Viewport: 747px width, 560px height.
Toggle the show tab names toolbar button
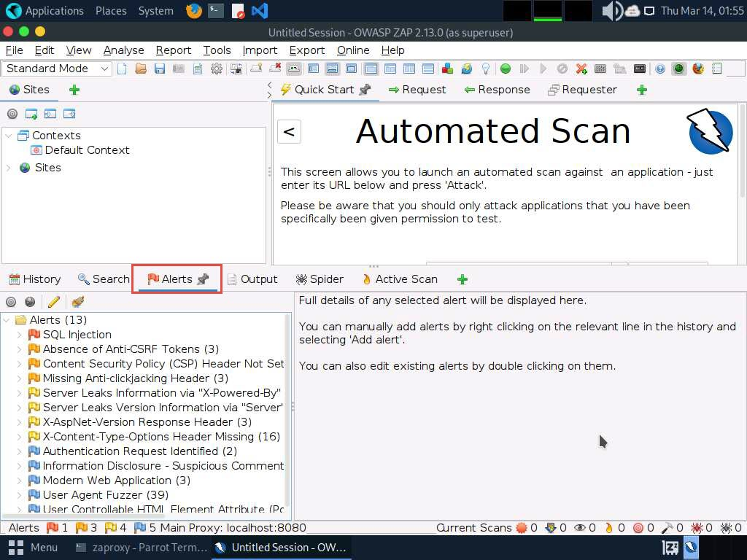(x=293, y=69)
